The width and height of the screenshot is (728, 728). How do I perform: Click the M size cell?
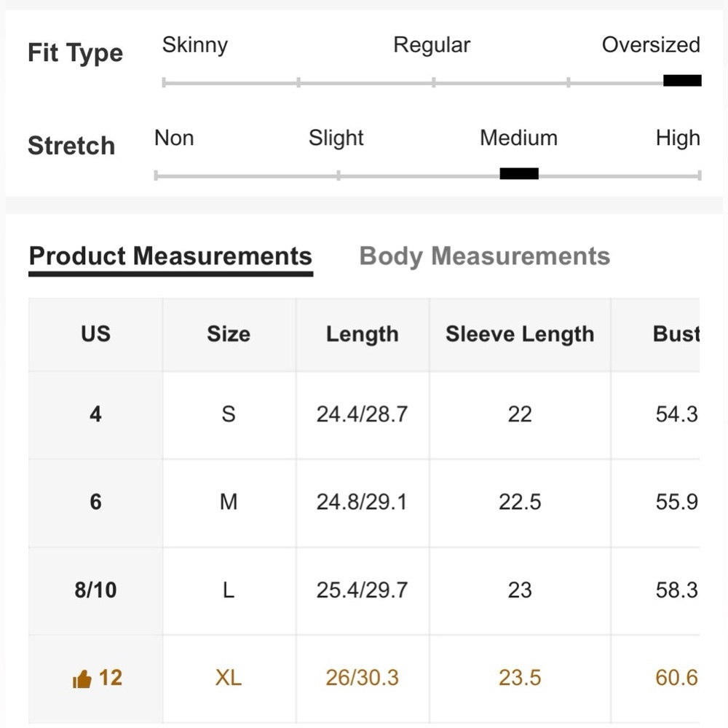[228, 502]
